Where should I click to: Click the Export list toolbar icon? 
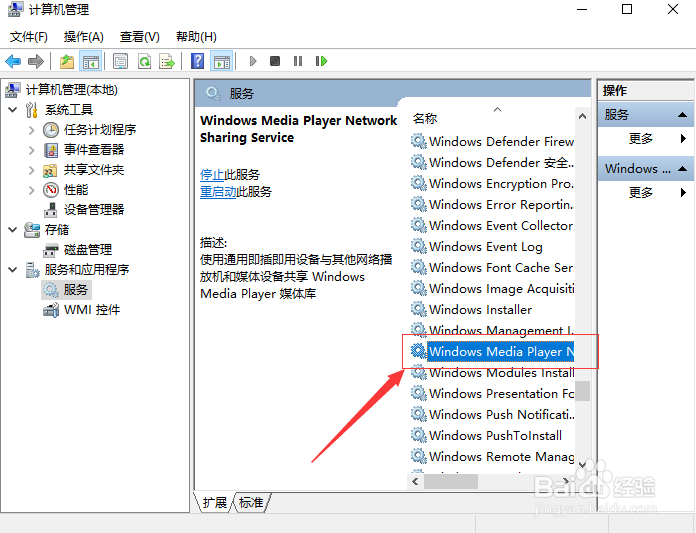[x=167, y=61]
